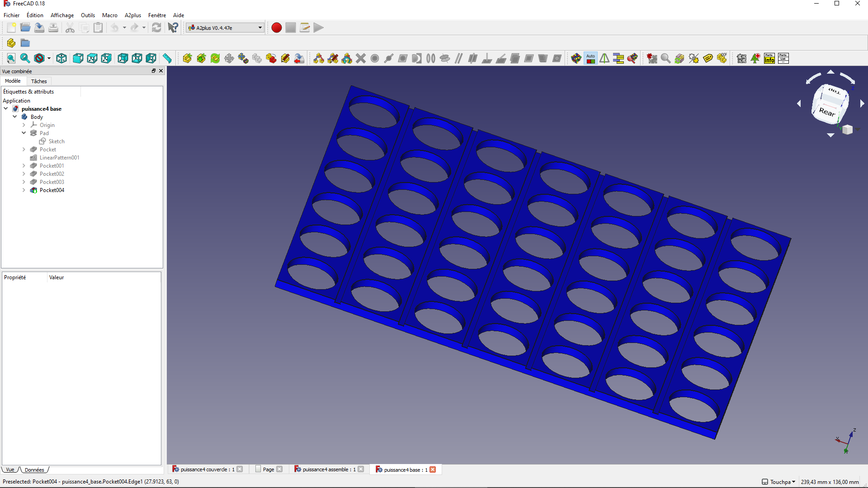This screenshot has height=488, width=868.
Task: Click the solve constraints Rubik's cube icon
Action: click(576, 58)
